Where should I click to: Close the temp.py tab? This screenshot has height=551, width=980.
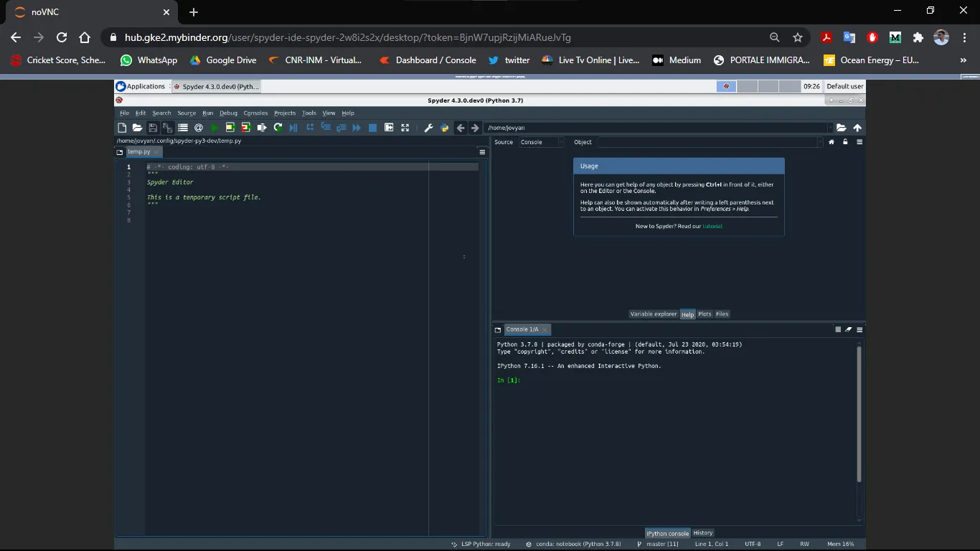point(156,152)
